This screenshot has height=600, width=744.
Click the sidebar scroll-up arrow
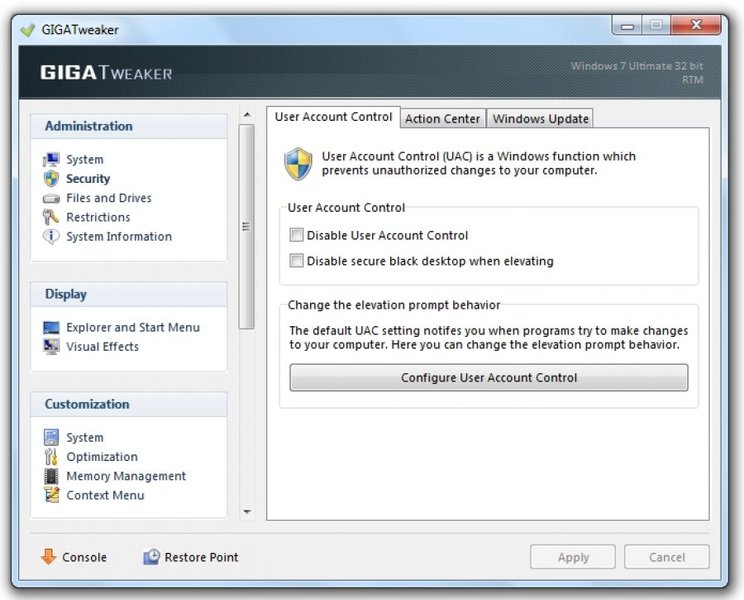point(247,115)
